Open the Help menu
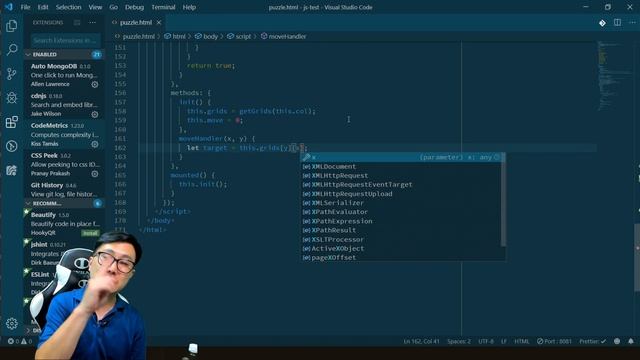 (189, 7)
